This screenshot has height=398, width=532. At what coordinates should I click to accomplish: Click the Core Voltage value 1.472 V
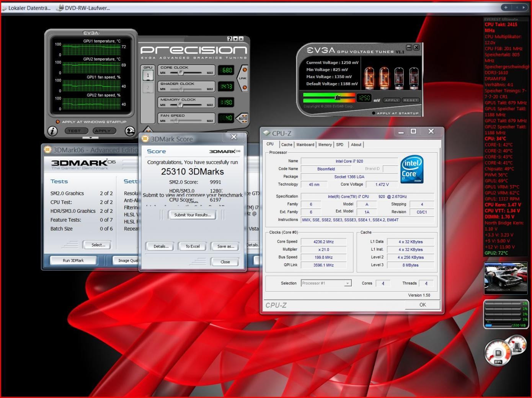pyautogui.click(x=382, y=184)
